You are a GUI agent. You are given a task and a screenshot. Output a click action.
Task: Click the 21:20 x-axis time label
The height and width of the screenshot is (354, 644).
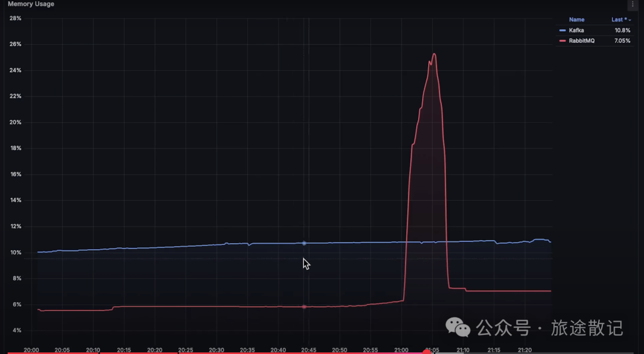(525, 350)
